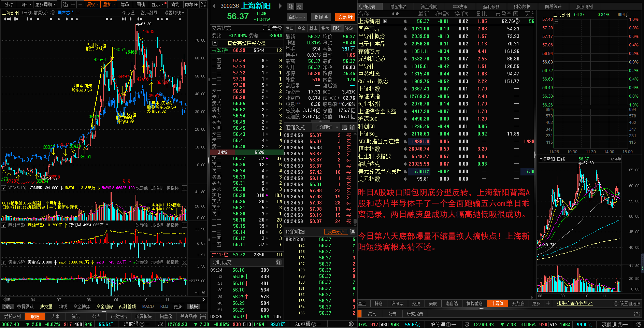Click the lock icon in chart toolbar
Screen dimensions: 644x328
pos(65,4)
